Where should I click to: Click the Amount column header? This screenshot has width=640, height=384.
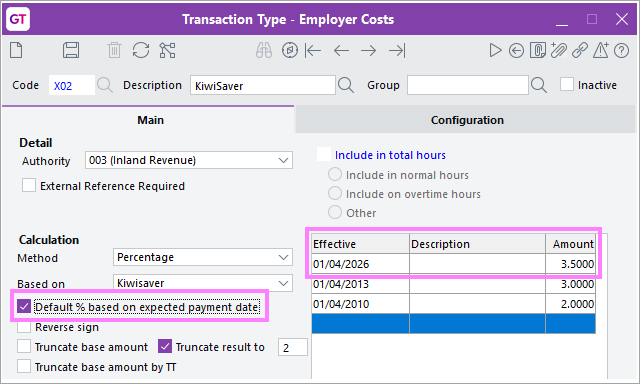coord(570,244)
